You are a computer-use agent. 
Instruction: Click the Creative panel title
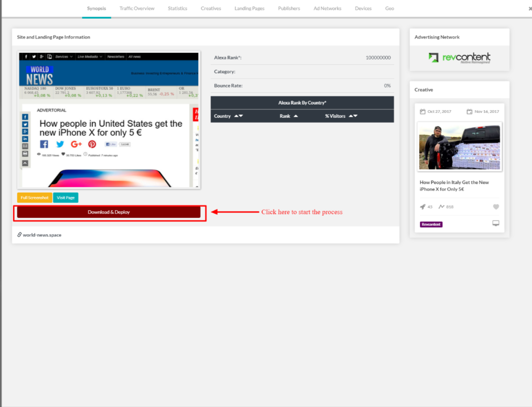pos(424,90)
